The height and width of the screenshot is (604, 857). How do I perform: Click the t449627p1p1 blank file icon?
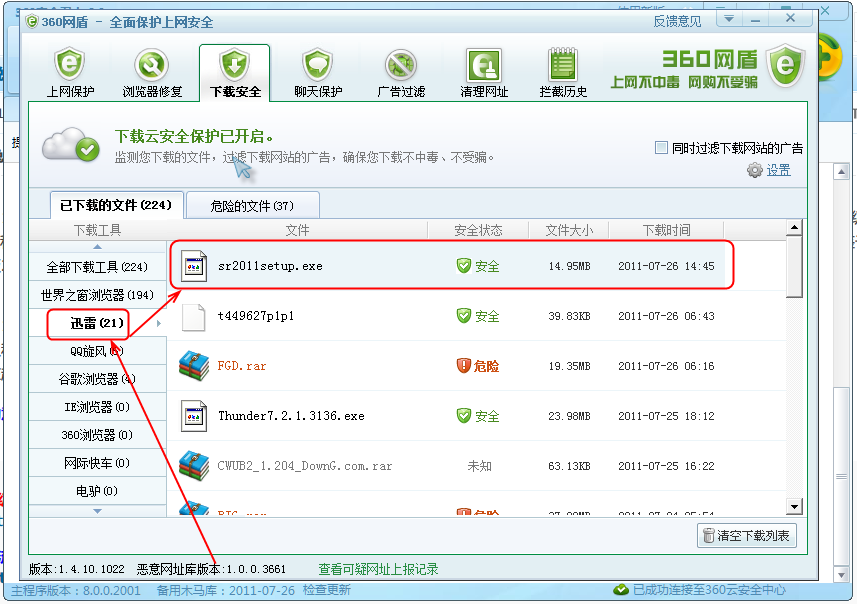(x=193, y=316)
